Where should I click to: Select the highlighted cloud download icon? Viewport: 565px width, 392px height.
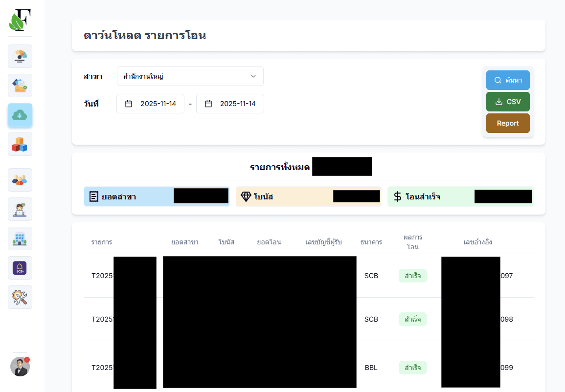20,115
